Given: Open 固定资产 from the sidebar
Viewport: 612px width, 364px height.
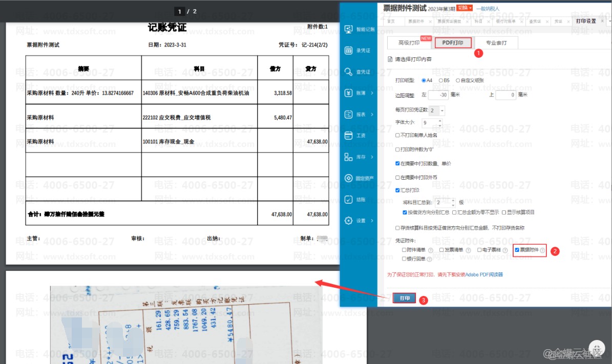Looking at the screenshot, I should 349,178.
